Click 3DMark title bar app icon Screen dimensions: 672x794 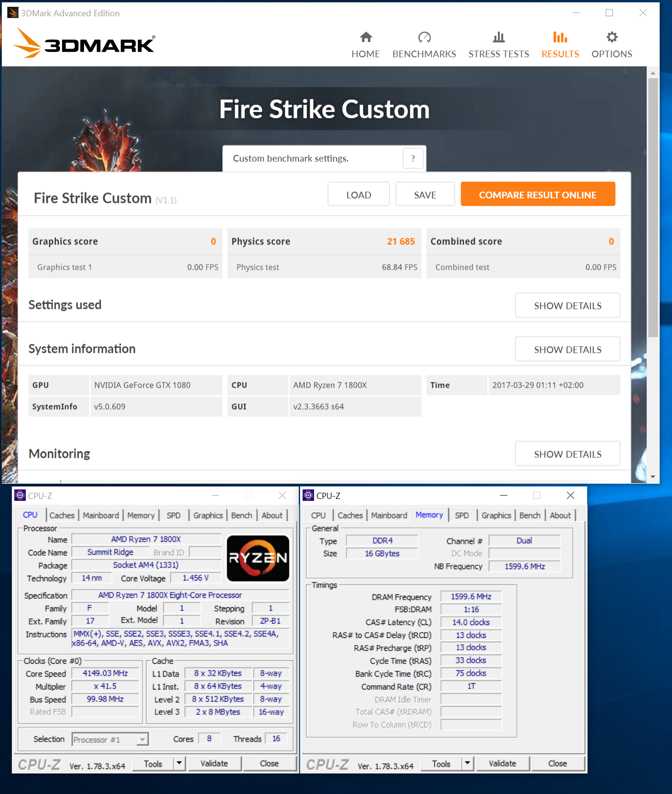click(13, 13)
